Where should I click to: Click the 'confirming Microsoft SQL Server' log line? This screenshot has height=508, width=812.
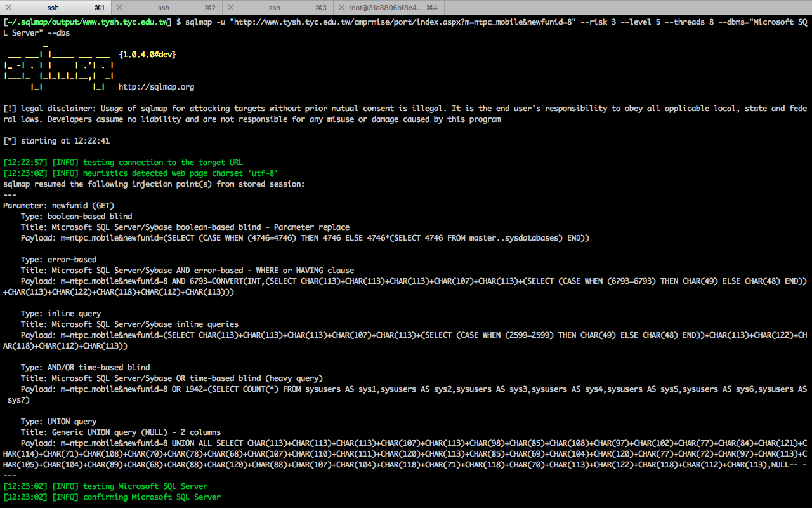112,497
